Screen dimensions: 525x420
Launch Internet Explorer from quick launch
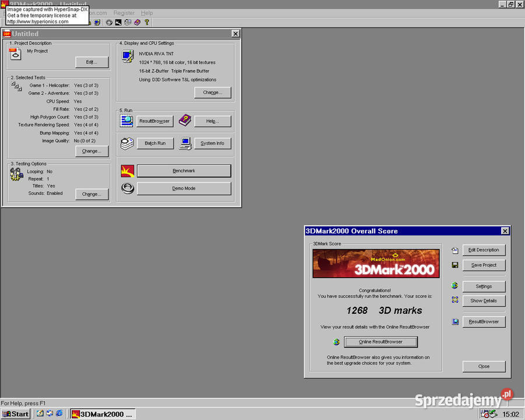[60, 414]
